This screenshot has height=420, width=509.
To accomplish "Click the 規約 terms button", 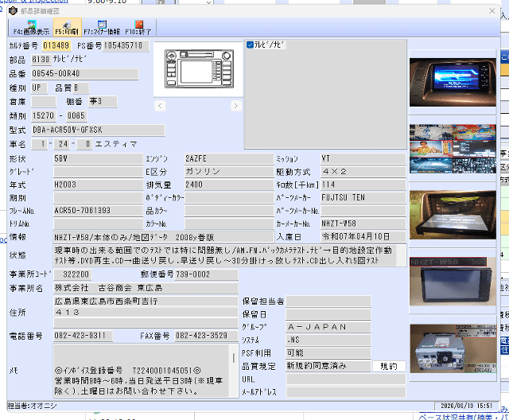I will [x=389, y=366].
